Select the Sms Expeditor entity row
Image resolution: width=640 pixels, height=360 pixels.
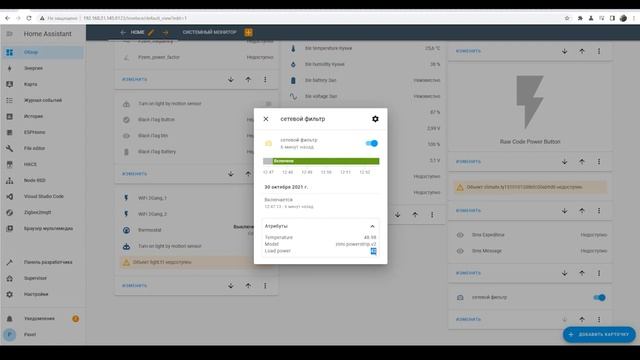(x=531, y=235)
